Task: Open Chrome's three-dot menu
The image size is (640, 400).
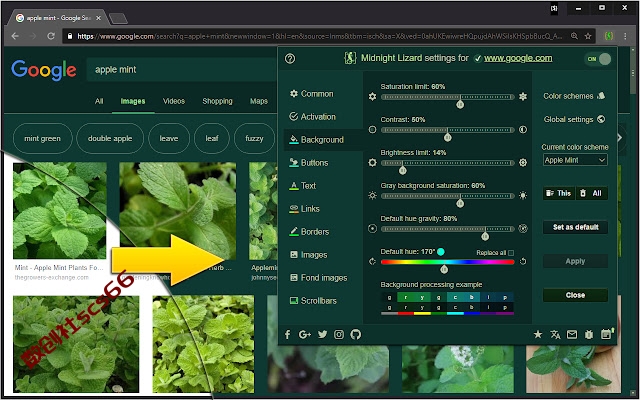Action: tap(625, 36)
